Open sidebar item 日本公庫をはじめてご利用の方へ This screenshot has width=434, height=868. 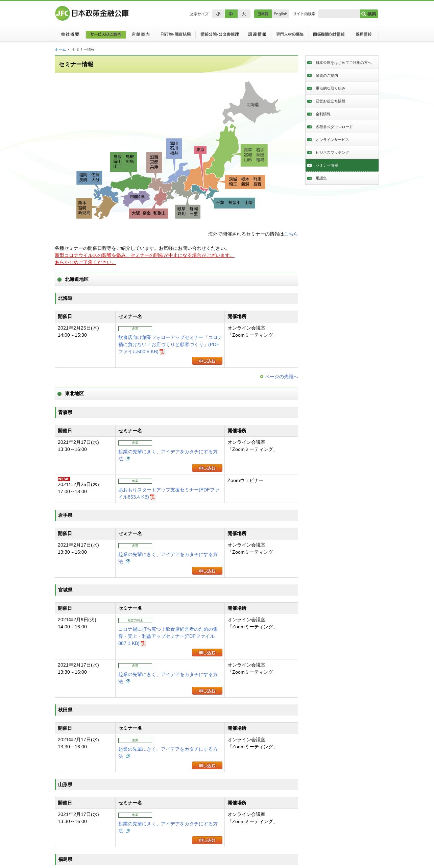tap(342, 63)
